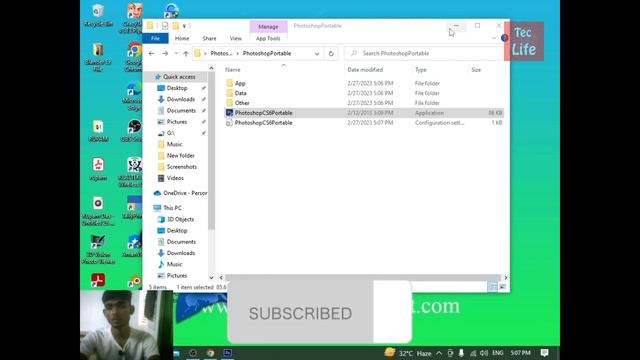Click the microphone tray icon
The width and height of the screenshot is (640, 360).
tap(461, 353)
